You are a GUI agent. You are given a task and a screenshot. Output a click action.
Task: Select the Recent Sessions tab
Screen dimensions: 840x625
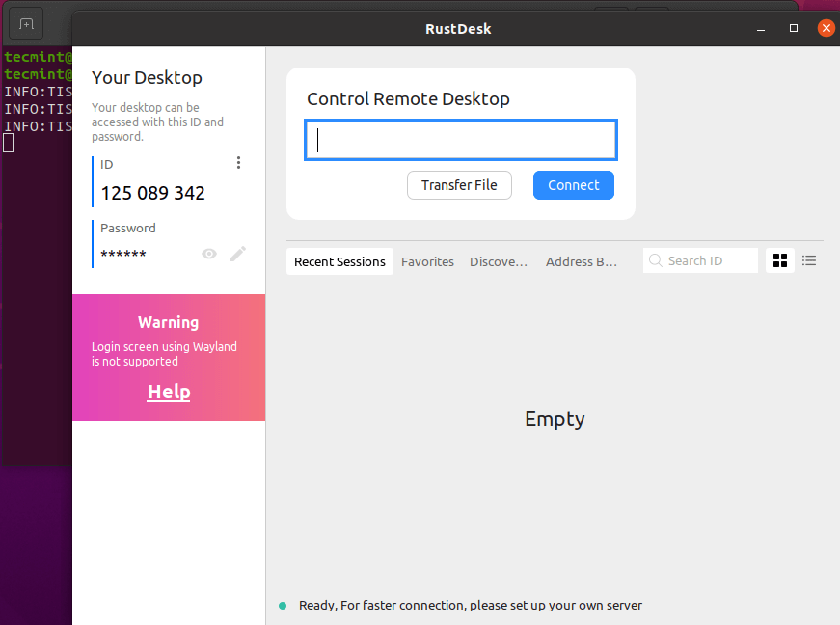click(x=339, y=260)
